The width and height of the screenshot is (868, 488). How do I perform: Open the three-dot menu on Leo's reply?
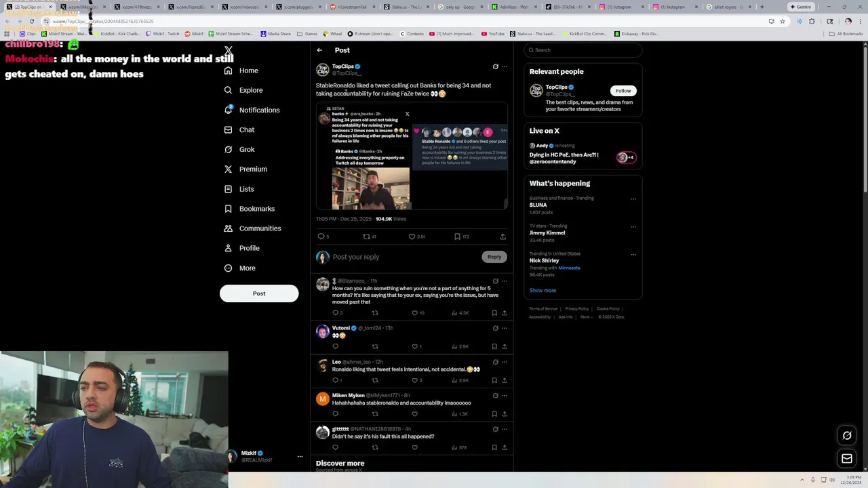tap(505, 362)
